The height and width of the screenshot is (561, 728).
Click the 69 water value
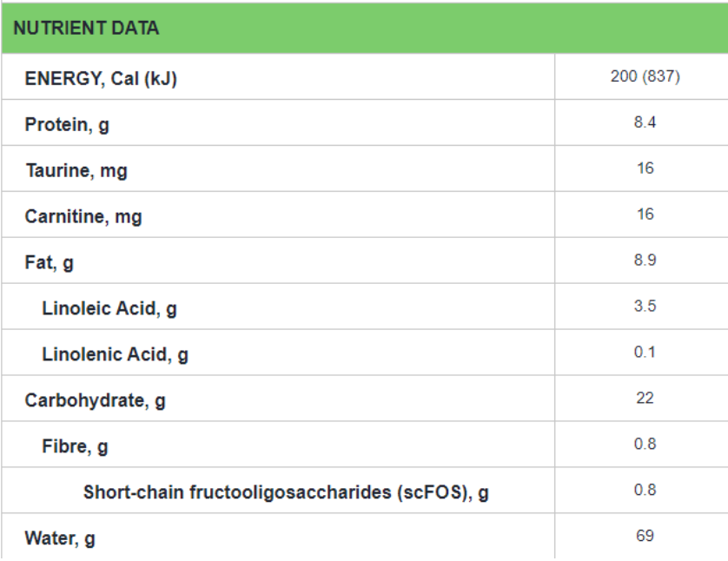[645, 536]
